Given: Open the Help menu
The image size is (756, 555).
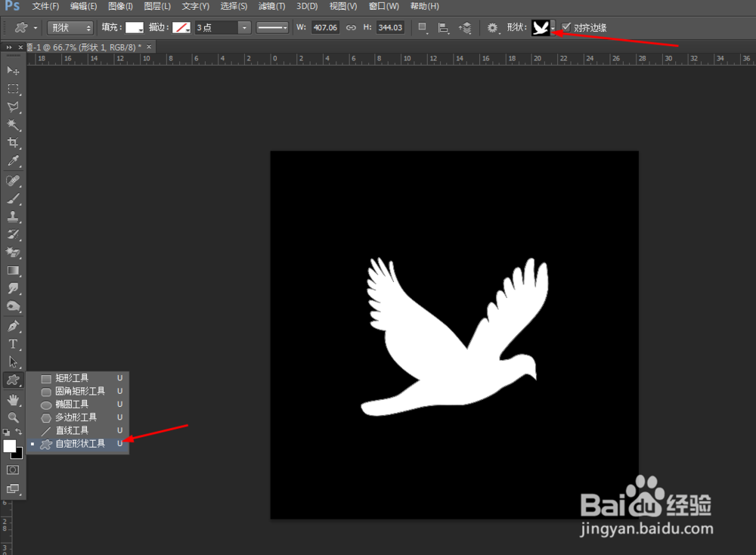Looking at the screenshot, I should pos(424,6).
